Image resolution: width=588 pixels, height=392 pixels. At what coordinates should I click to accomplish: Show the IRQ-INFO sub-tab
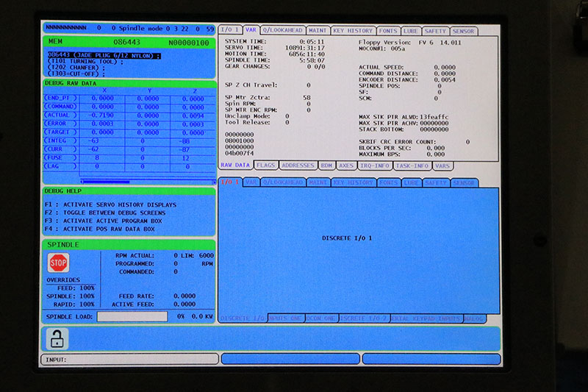tap(375, 165)
